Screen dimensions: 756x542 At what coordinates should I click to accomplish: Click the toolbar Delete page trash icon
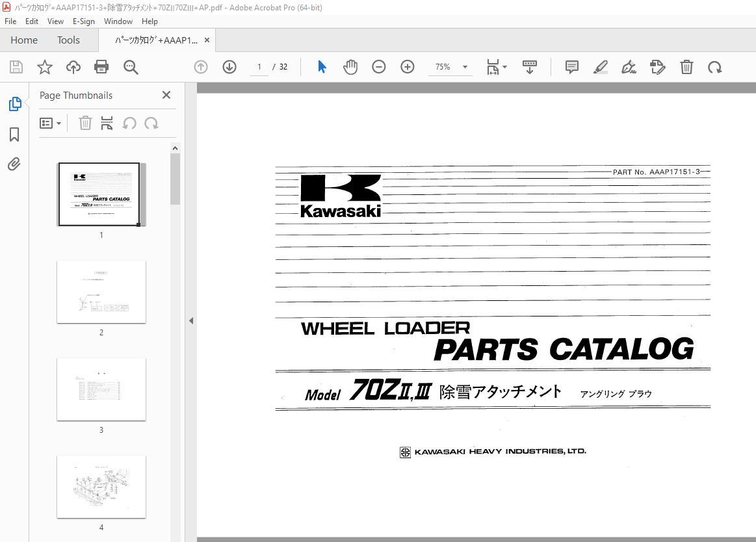[x=686, y=67]
